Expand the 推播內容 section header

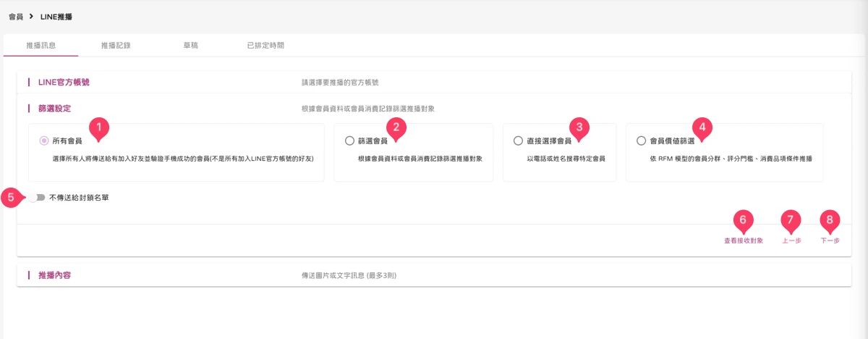coord(434,275)
